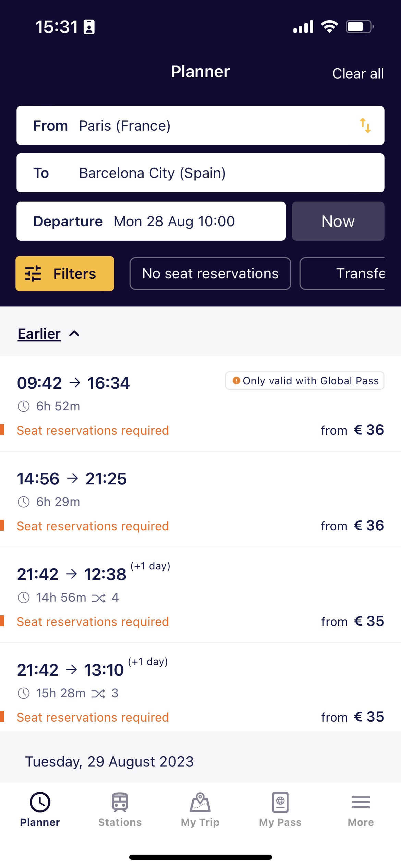Open the More menu icon
This screenshot has height=868, width=401.
pos(361,802)
